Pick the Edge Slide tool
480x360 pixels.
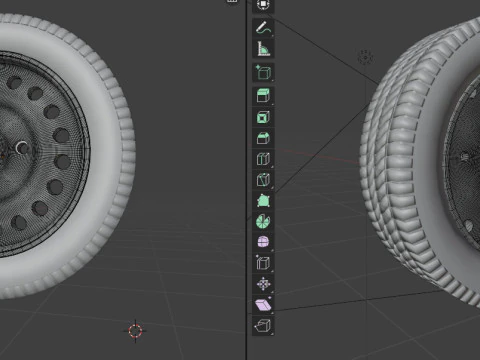coord(263,263)
